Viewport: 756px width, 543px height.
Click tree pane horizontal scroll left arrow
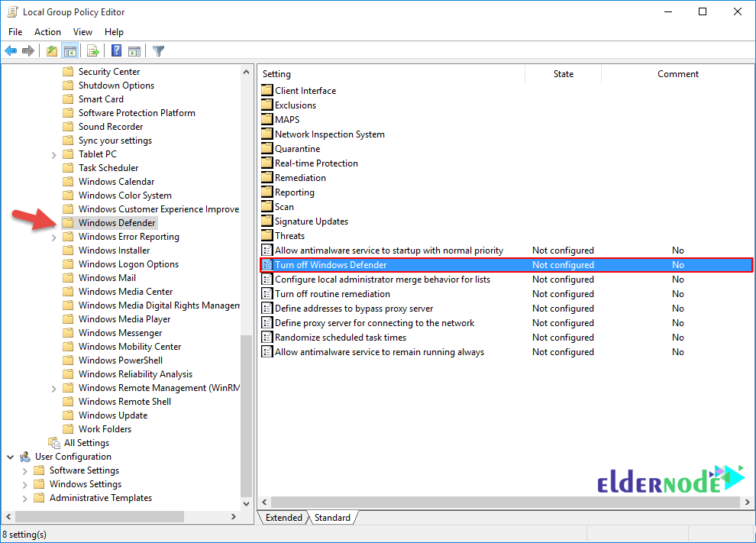8,516
